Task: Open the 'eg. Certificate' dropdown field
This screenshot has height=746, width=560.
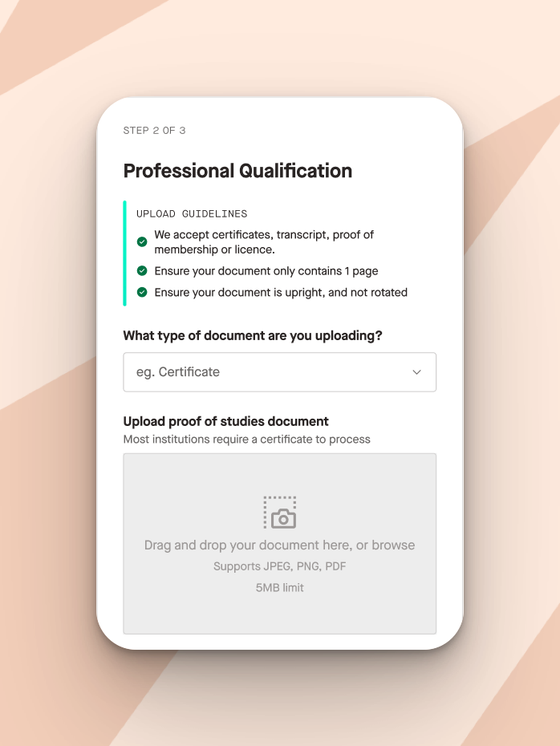Action: click(x=280, y=372)
